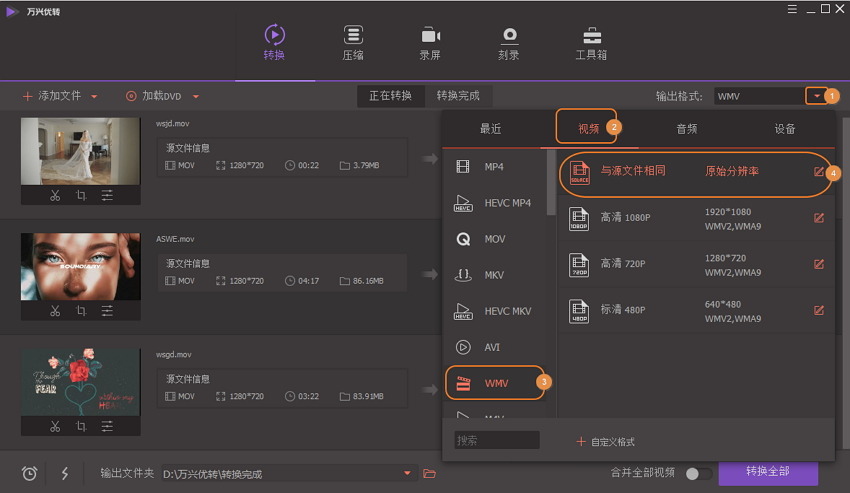The image size is (850, 493).
Task: Select MKV format in list
Action: [494, 275]
